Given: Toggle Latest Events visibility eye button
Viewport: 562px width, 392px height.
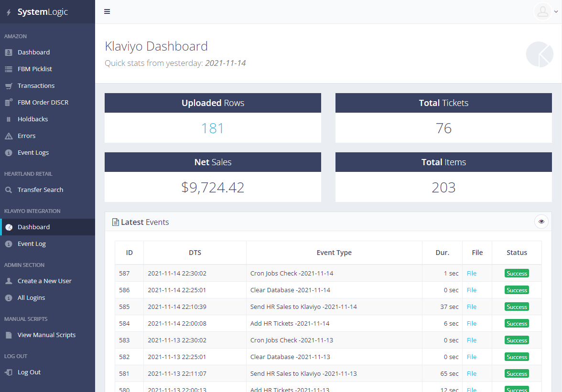Looking at the screenshot, I should coord(541,222).
